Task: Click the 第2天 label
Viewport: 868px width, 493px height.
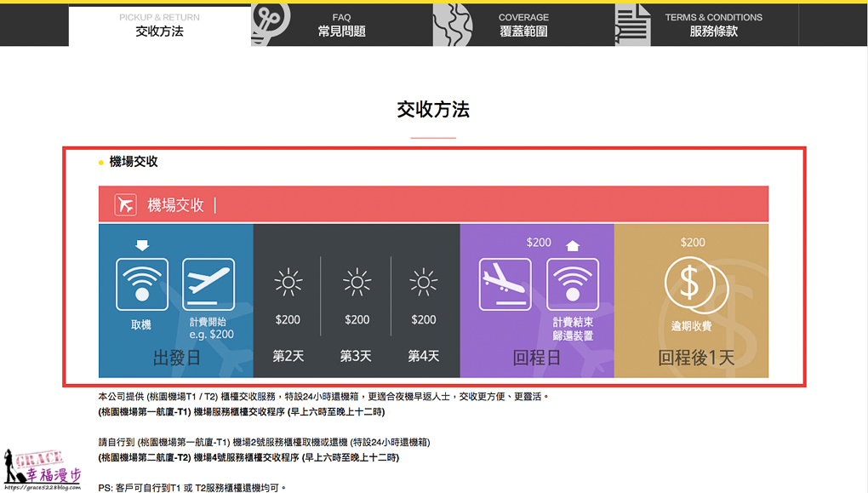Action: click(x=288, y=356)
